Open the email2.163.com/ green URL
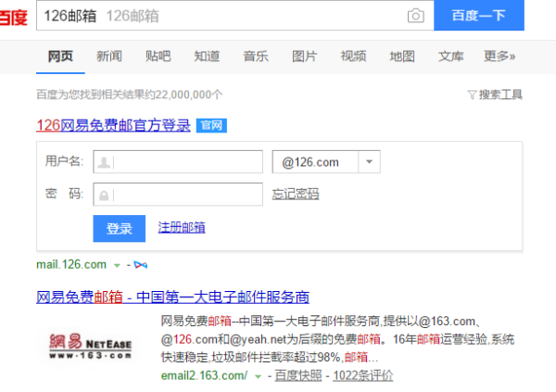This screenshot has height=392, width=556. [204, 375]
